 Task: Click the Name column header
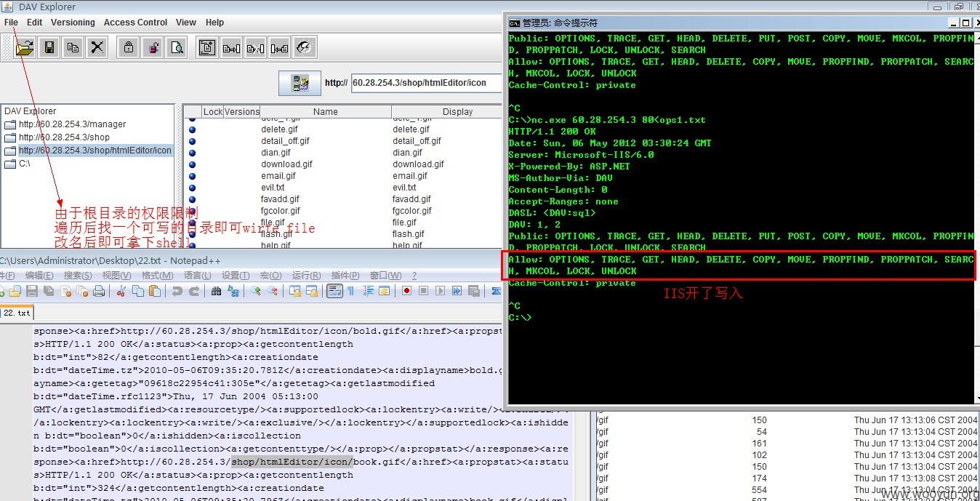(x=325, y=112)
